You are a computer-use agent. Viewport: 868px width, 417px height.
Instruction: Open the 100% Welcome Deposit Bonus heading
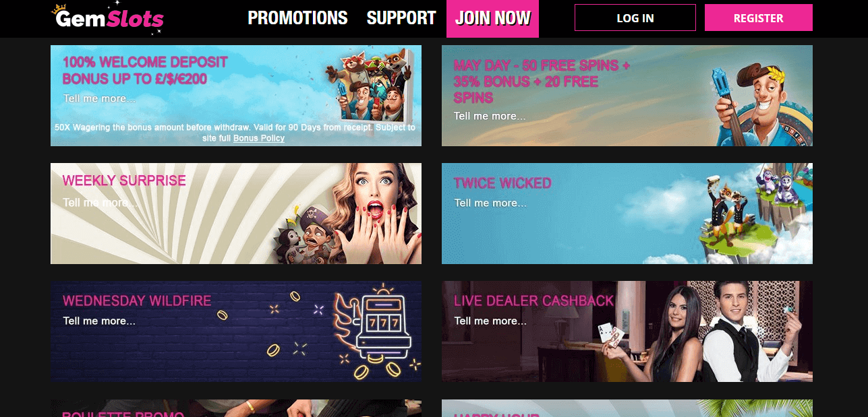[145, 71]
